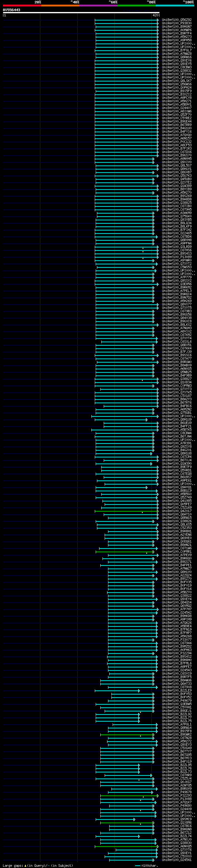This screenshot has width=197, height=868.
Task: Select the UniRef100_Q38827 label
Action: [x=177, y=379]
